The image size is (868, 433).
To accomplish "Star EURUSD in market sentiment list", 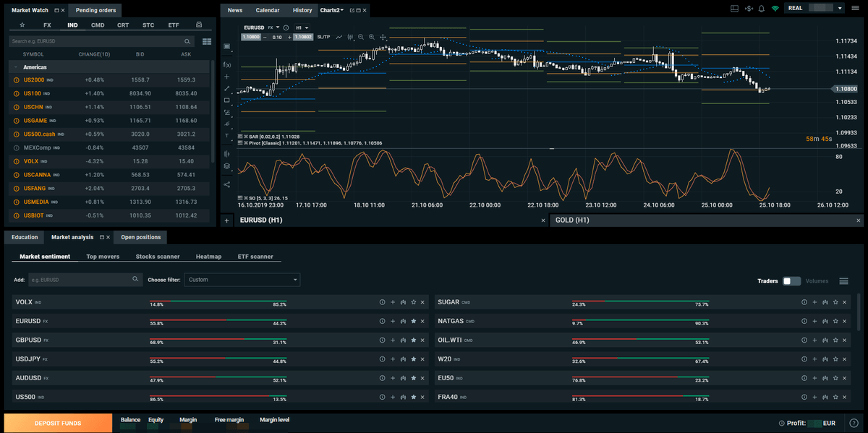I will click(413, 321).
